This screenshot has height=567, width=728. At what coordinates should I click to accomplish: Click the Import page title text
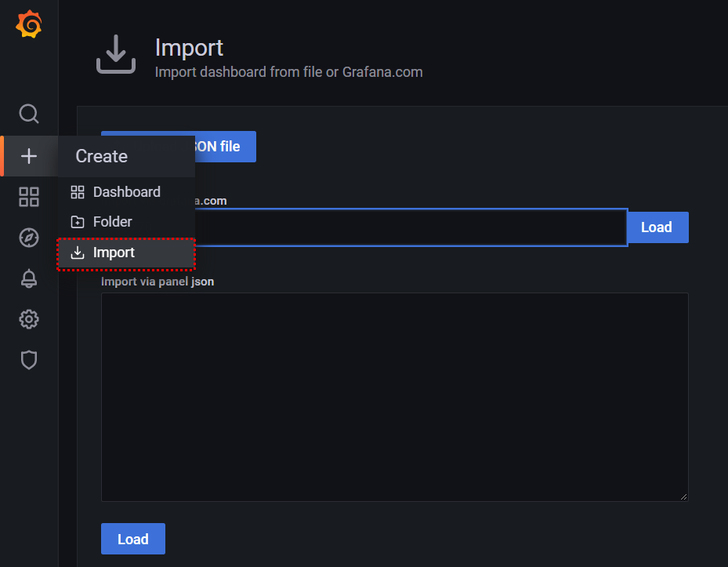coord(189,48)
